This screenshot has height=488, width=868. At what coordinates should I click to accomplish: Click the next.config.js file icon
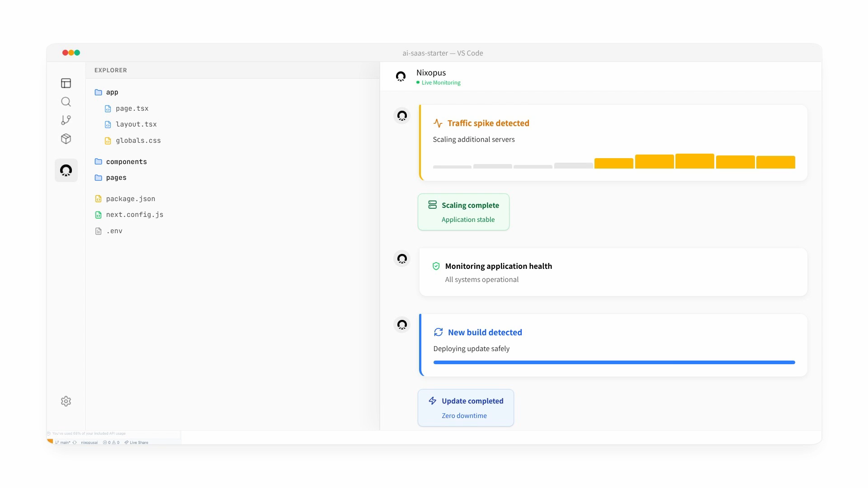(x=98, y=215)
